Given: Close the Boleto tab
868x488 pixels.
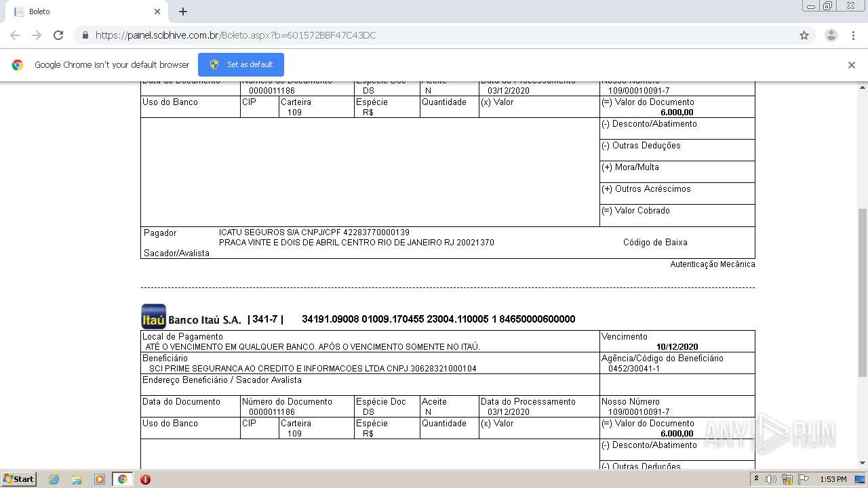Looking at the screenshot, I should (157, 12).
